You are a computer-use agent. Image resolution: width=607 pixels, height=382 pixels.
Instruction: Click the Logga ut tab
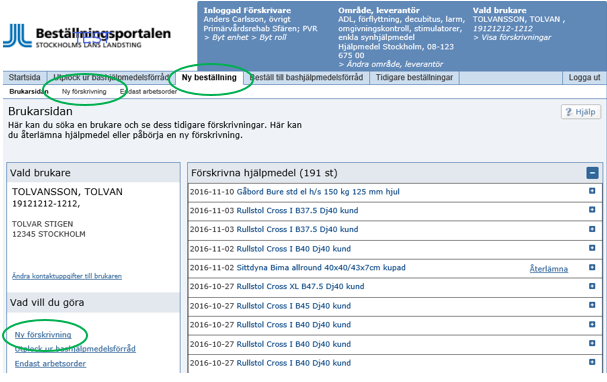(x=584, y=77)
